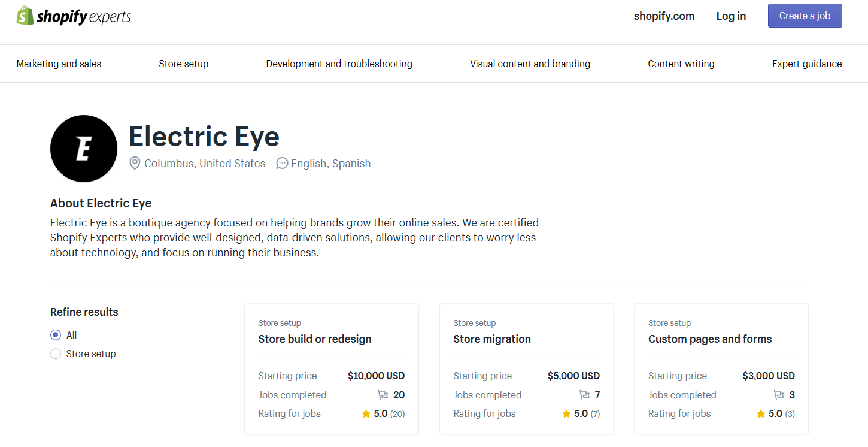The image size is (868, 447).
Task: Click Jobs completed label in Custom pages card
Action: 682,395
